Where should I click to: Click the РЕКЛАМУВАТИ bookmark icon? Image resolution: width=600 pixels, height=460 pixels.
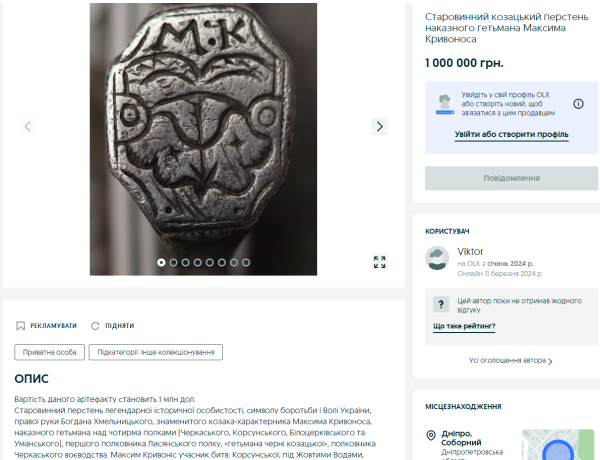click(20, 326)
